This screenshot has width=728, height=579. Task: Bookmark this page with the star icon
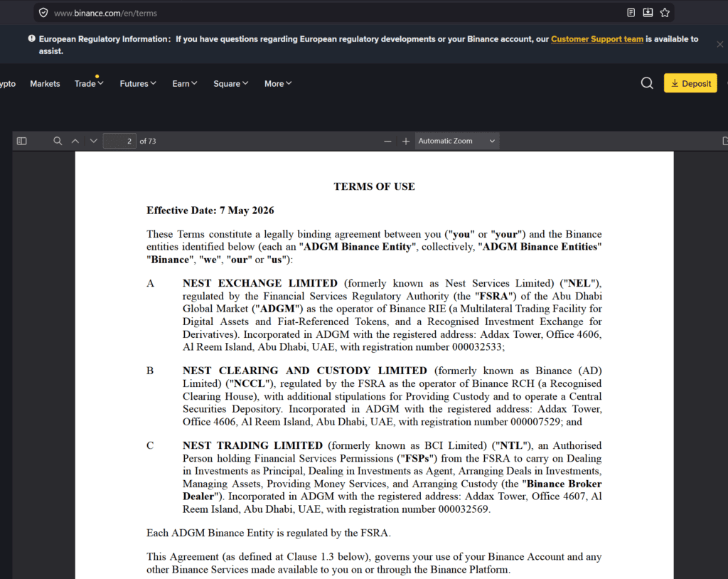pyautogui.click(x=665, y=13)
